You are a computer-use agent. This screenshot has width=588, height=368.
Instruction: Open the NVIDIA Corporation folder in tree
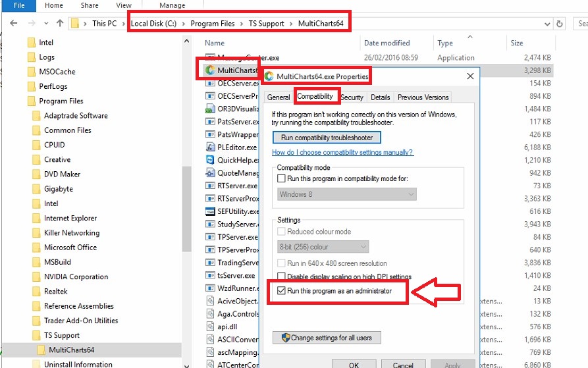pos(76,276)
